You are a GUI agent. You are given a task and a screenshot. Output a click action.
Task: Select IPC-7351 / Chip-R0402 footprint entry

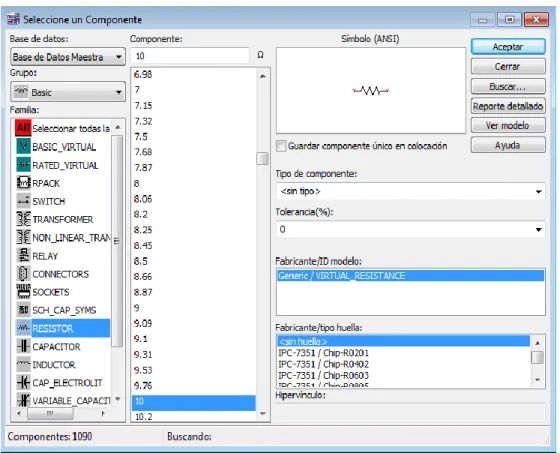click(x=324, y=364)
